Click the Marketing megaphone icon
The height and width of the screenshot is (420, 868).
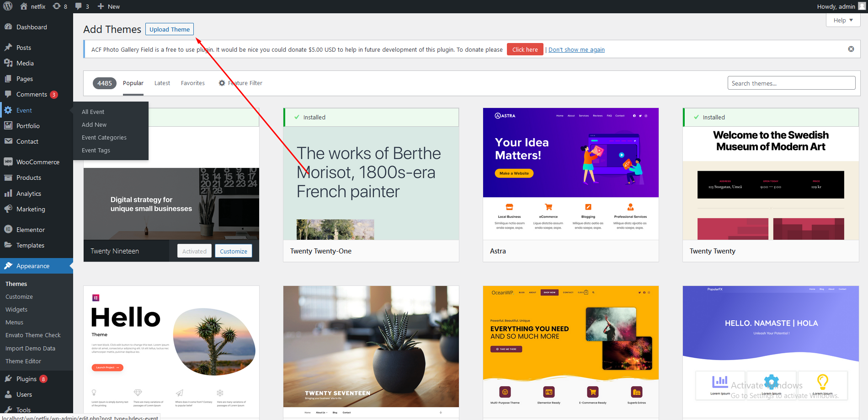(x=8, y=209)
